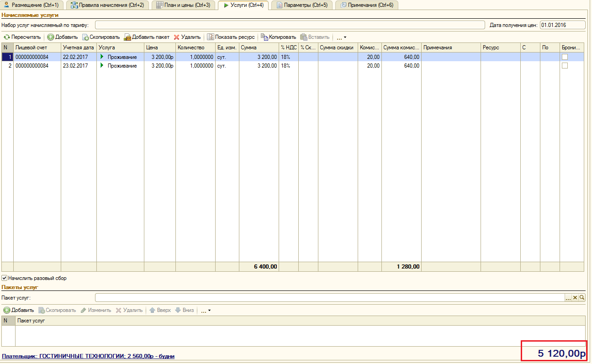The image size is (592, 364).
Task: Add a service with the upper Добавить button
Action: (x=63, y=37)
